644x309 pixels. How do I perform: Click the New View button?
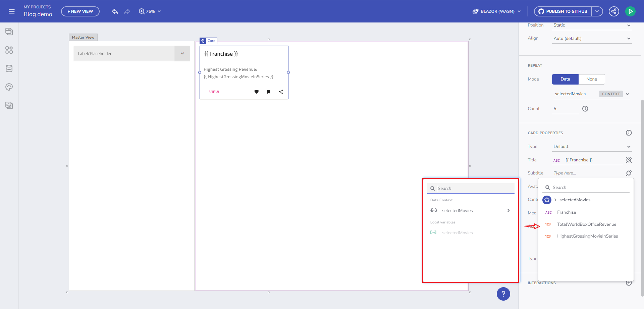pos(80,11)
